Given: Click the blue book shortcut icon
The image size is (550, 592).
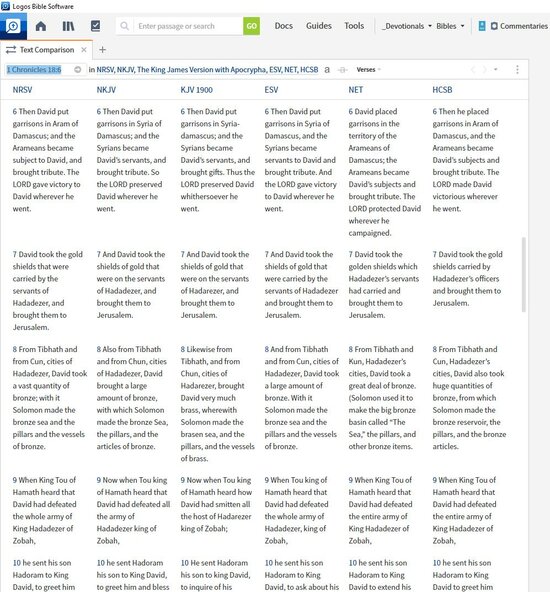Looking at the screenshot, I should [x=482, y=26].
